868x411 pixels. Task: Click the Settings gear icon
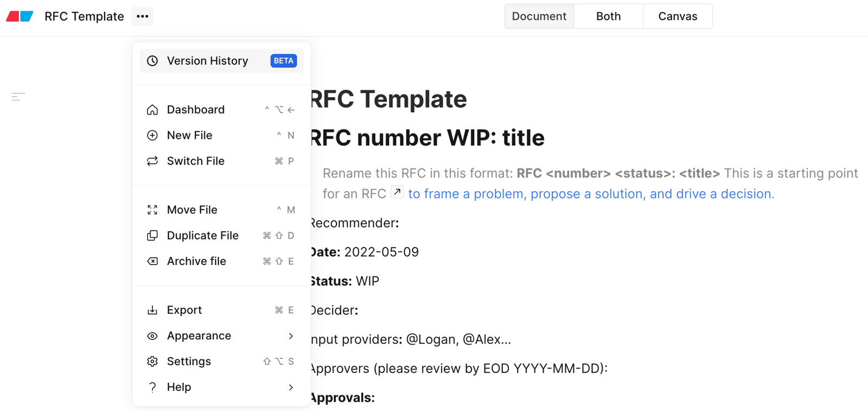pyautogui.click(x=152, y=362)
